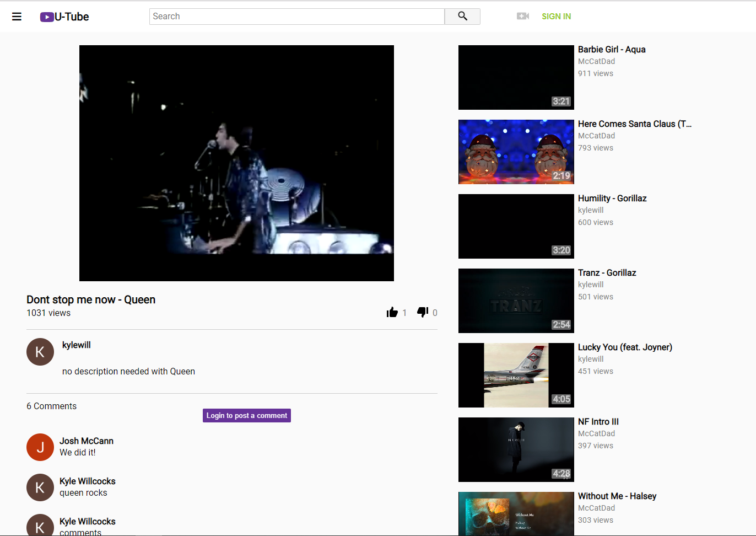The image size is (756, 536).
Task: Like the video with thumbs up
Action: pyautogui.click(x=392, y=313)
